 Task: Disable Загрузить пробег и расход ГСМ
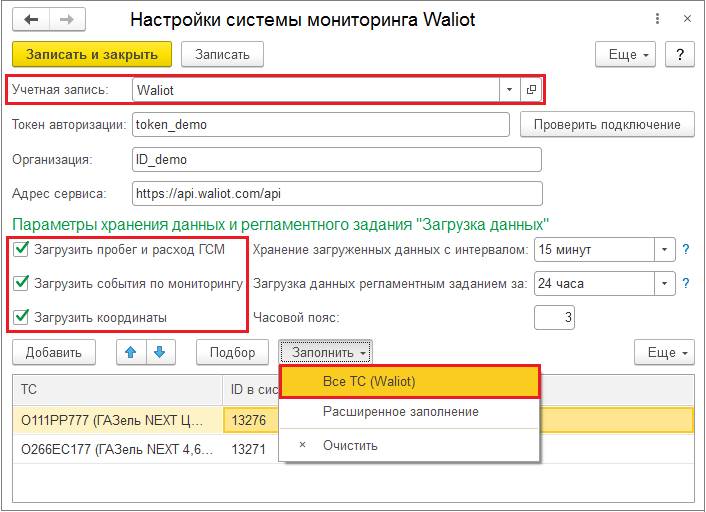click(x=21, y=250)
